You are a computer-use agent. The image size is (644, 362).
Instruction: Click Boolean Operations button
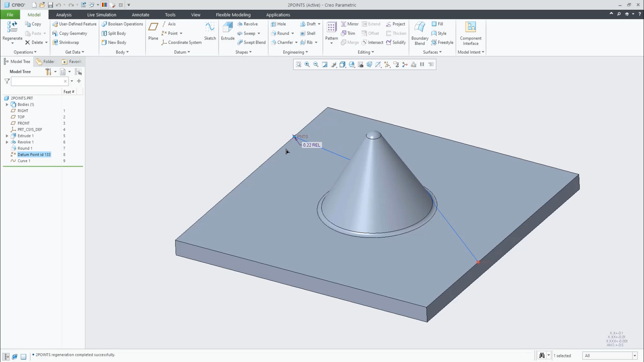click(x=122, y=24)
